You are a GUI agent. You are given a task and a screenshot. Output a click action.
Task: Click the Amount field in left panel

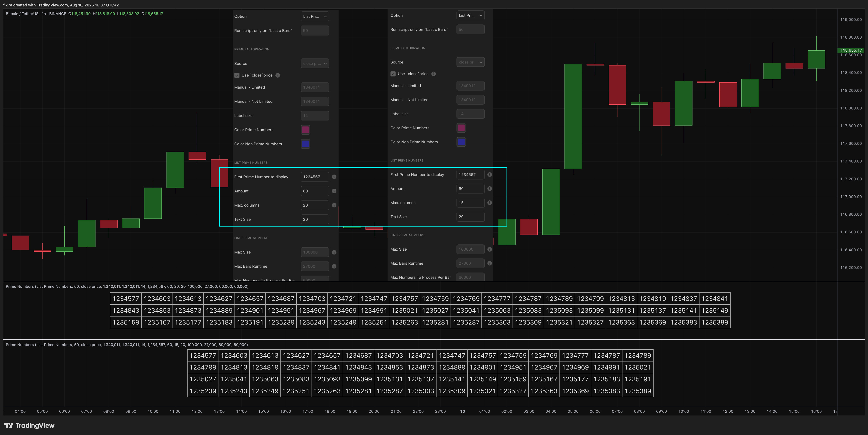pos(315,191)
